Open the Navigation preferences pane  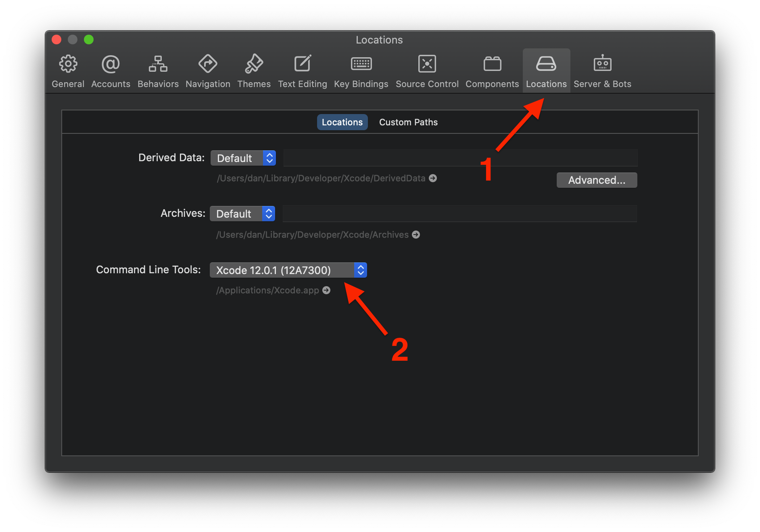[x=208, y=71]
